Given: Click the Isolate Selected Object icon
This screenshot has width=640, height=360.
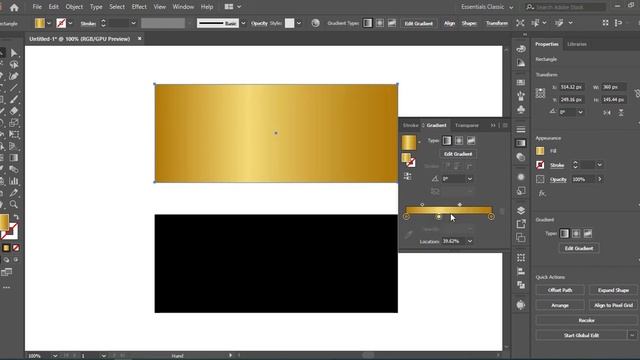Looking at the screenshot, I should (520, 23).
